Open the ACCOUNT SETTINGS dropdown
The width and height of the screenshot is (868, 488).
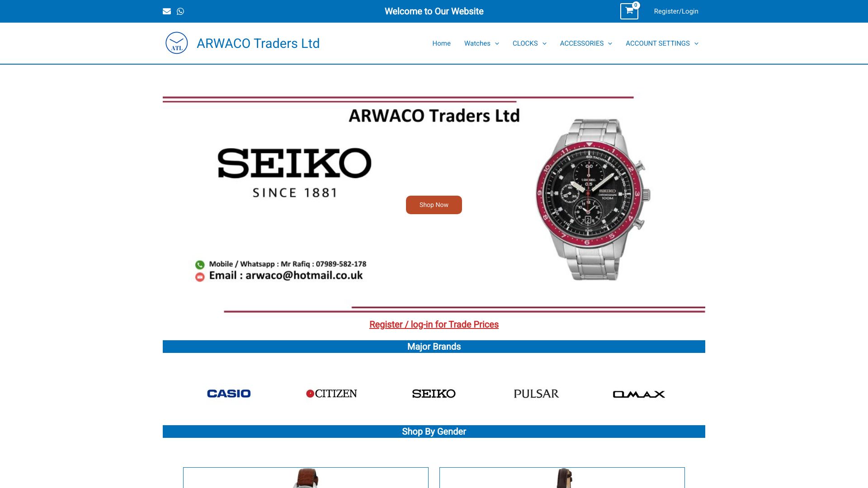pyautogui.click(x=662, y=43)
